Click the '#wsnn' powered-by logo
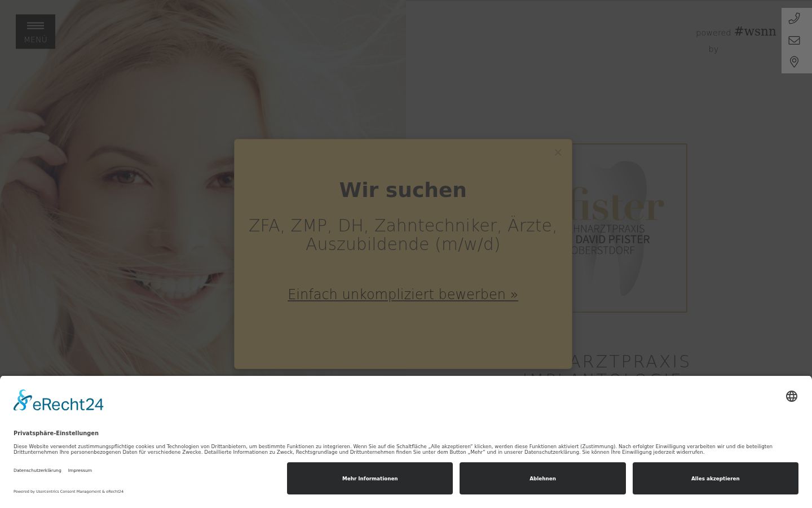The height and width of the screenshot is (508, 812). 755,32
